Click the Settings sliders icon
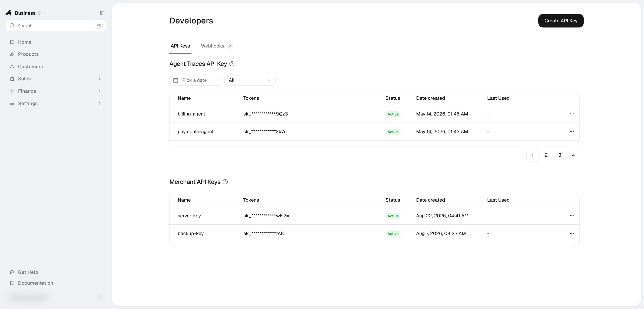Image resolution: width=644 pixels, height=309 pixels. pyautogui.click(x=12, y=103)
